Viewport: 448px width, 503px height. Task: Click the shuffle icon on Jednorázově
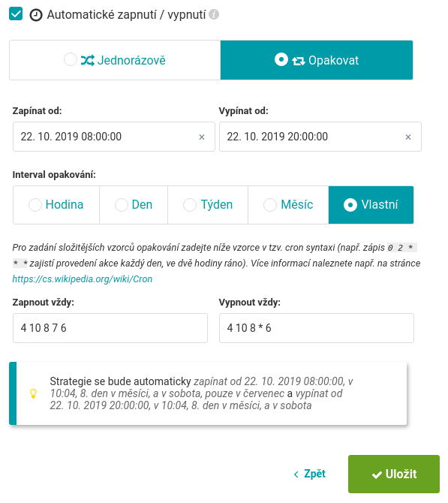pos(87,60)
